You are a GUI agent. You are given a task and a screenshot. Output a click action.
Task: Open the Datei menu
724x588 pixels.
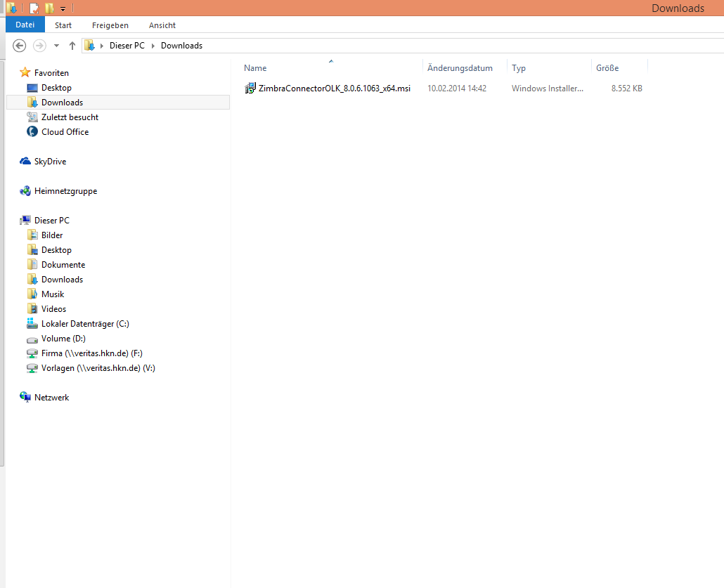pos(25,25)
